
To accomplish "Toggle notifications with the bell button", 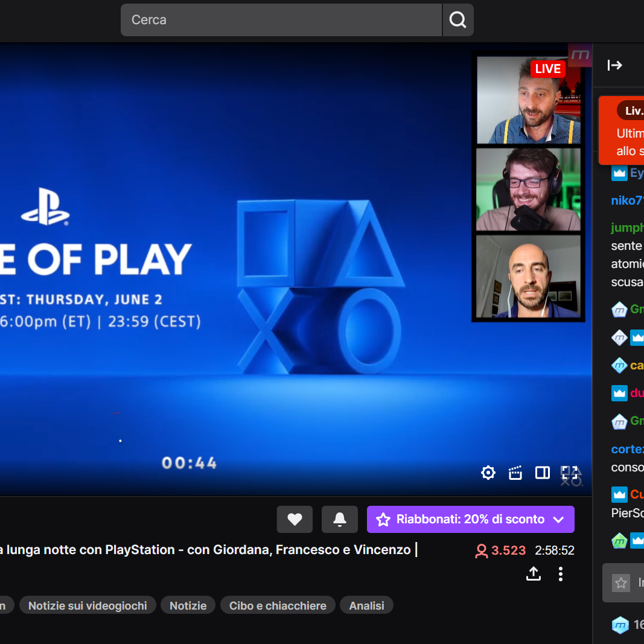I will pyautogui.click(x=340, y=519).
